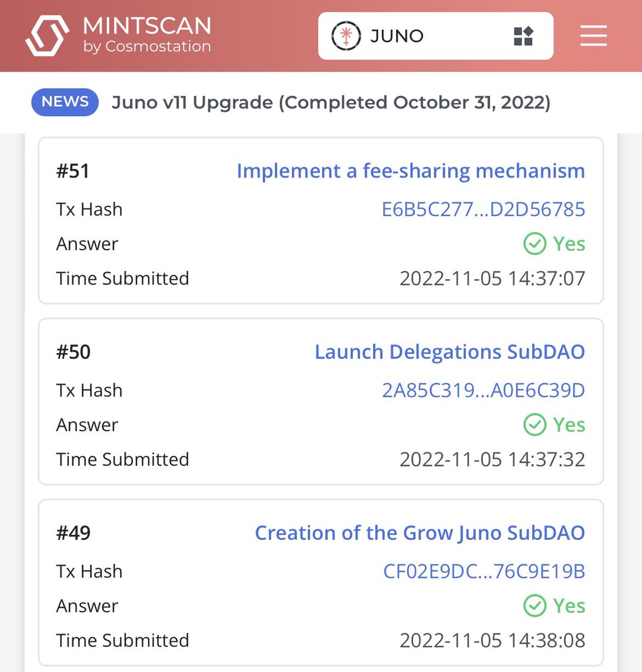Click the Mintscan hexagon logo icon
Image resolution: width=642 pixels, height=672 pixels.
tap(47, 36)
